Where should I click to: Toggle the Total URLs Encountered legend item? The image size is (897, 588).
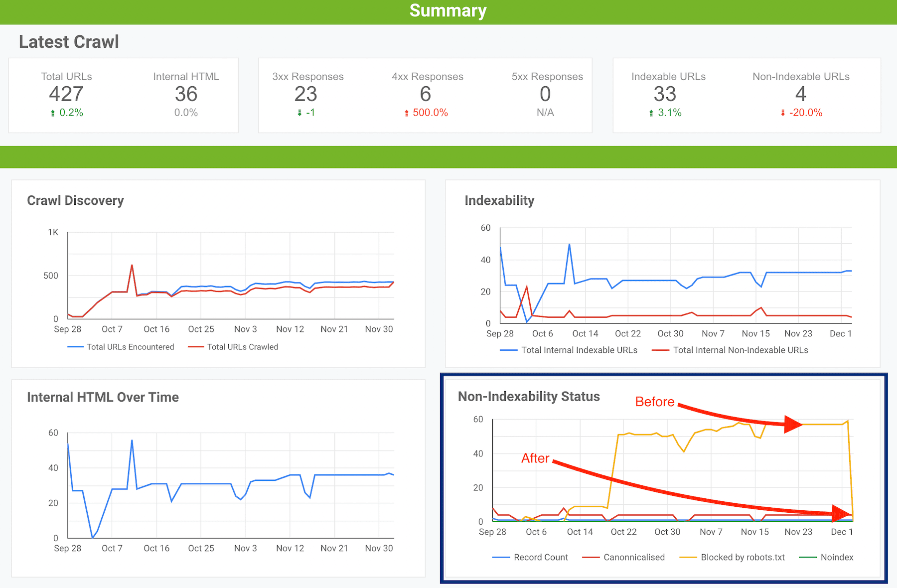point(121,347)
